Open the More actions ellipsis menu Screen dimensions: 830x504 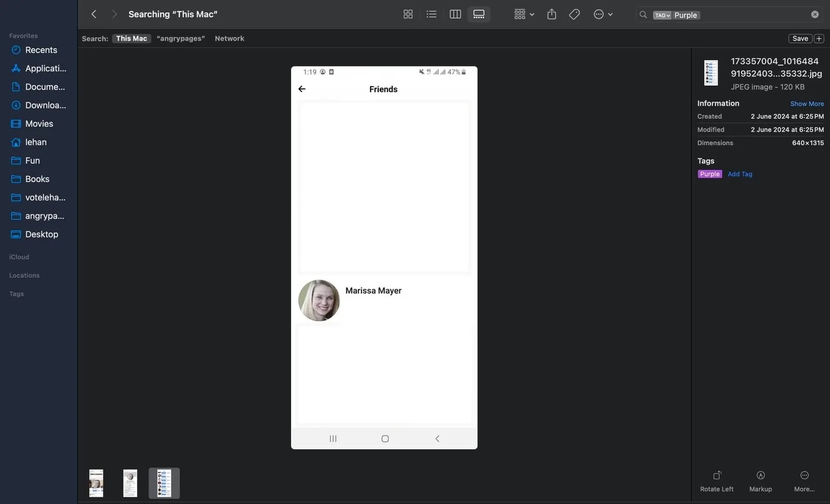[x=603, y=14]
